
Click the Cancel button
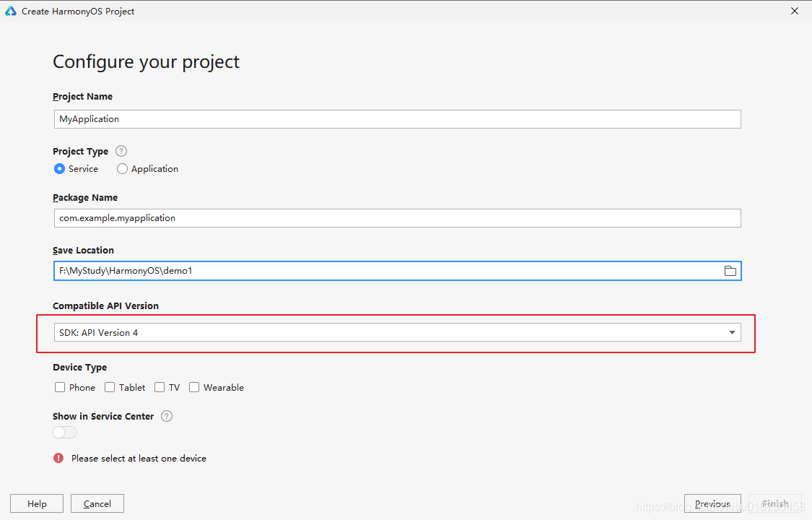click(x=97, y=503)
